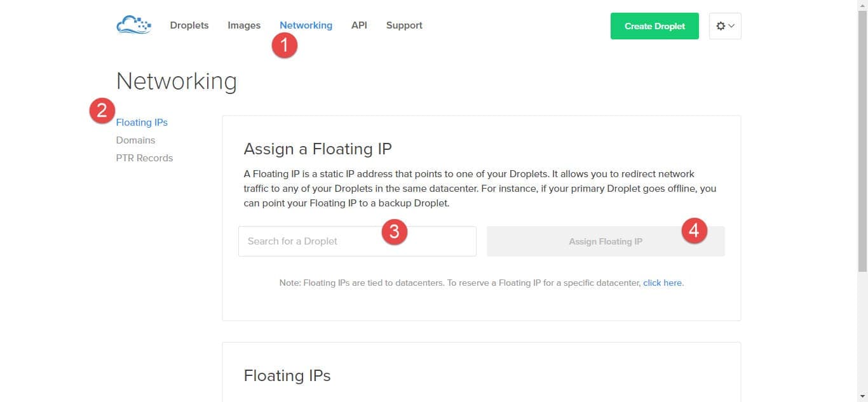Image resolution: width=868 pixels, height=402 pixels.
Task: Click the red number 3 marker
Action: 394,232
